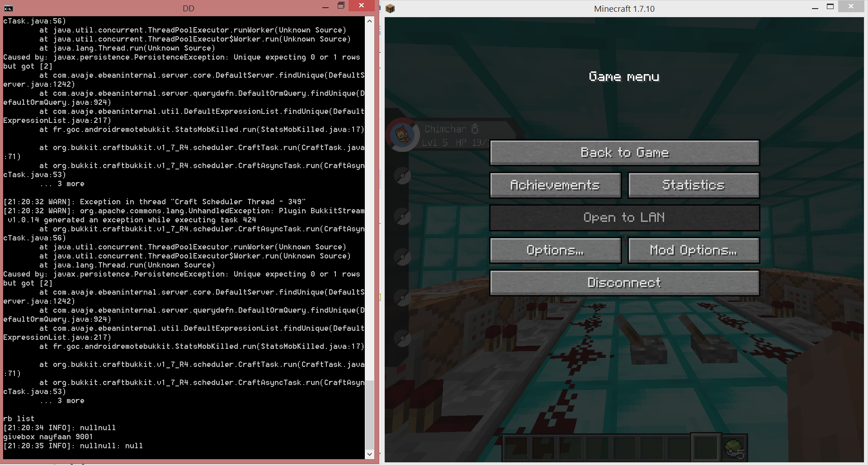Click the Open to LAN button
The height and width of the screenshot is (465, 868).
pos(624,217)
